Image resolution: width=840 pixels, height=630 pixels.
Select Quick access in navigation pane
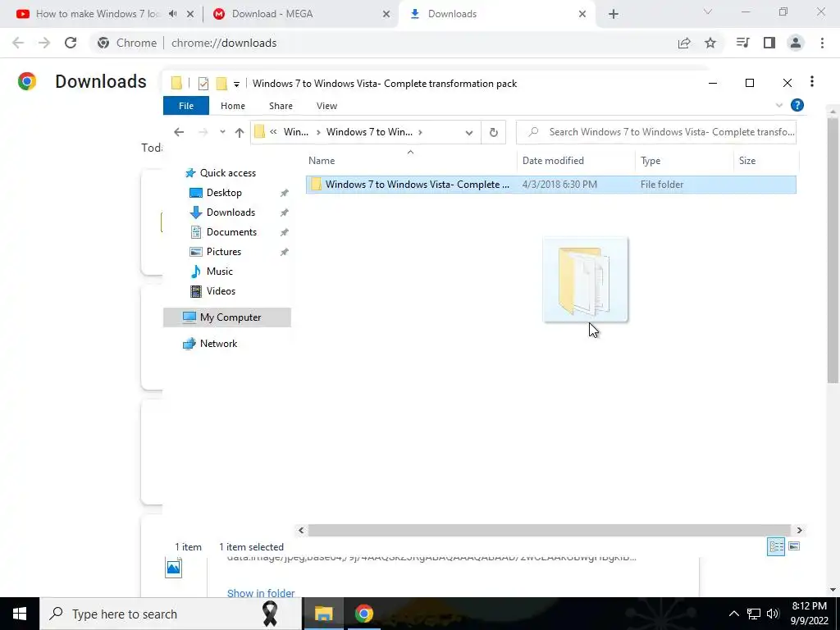(x=228, y=172)
